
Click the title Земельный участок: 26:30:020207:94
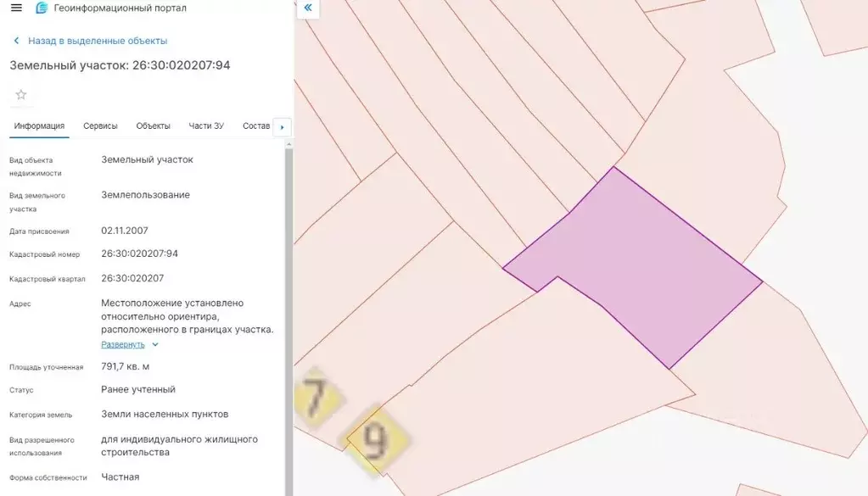tap(120, 65)
